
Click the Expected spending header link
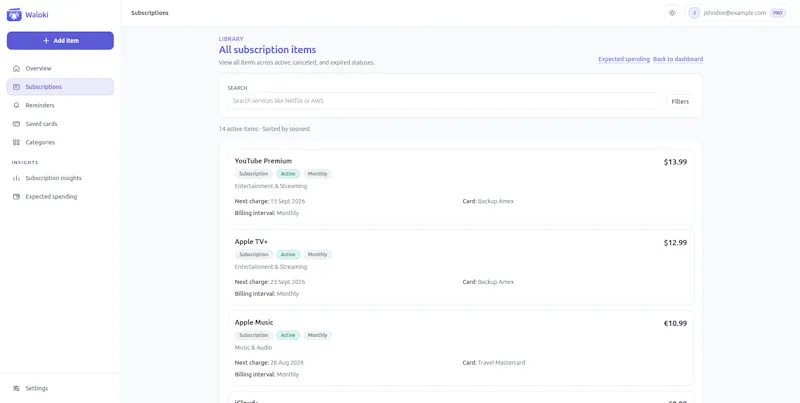624,59
